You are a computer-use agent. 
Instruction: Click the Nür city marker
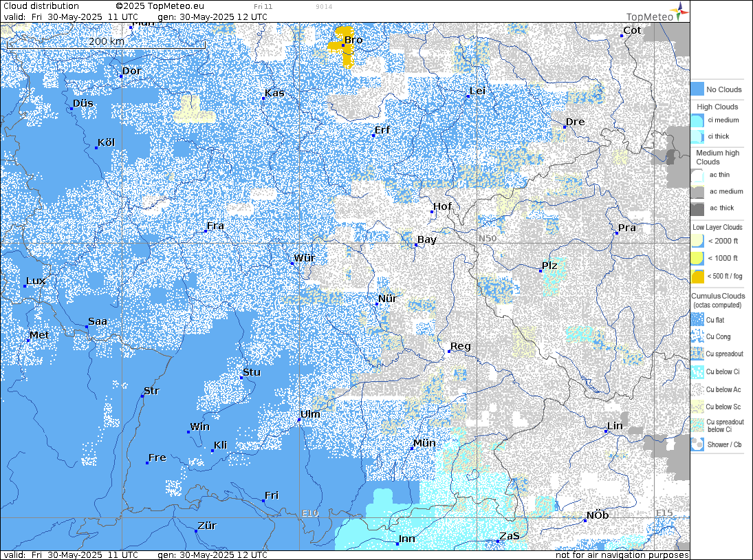(x=377, y=304)
